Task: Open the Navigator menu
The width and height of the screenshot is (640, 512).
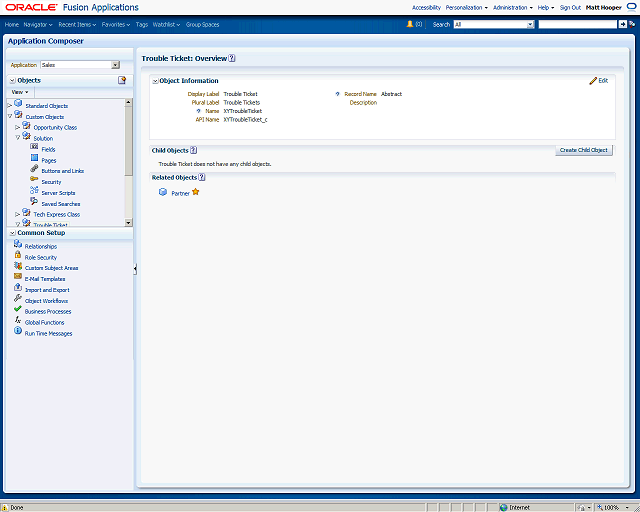Action: [38, 24]
